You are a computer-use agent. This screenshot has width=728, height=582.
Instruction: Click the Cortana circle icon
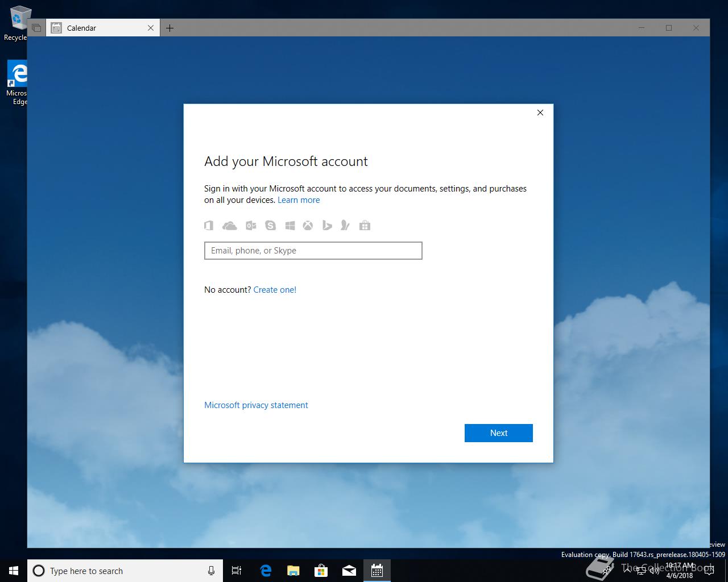coord(39,571)
